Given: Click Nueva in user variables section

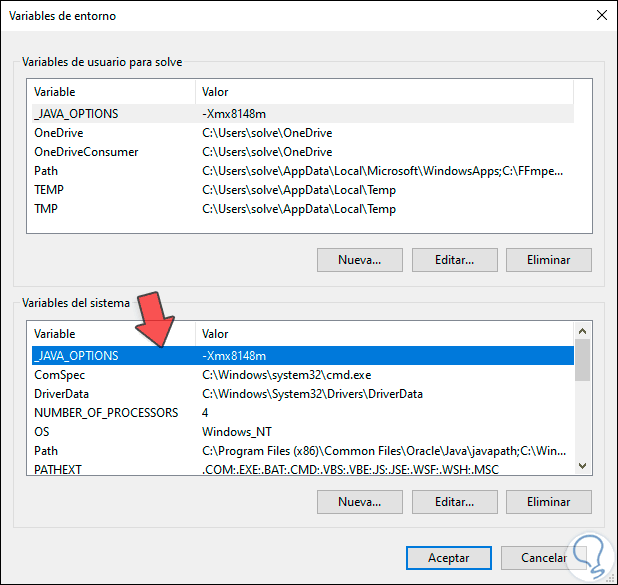Looking at the screenshot, I should [360, 260].
